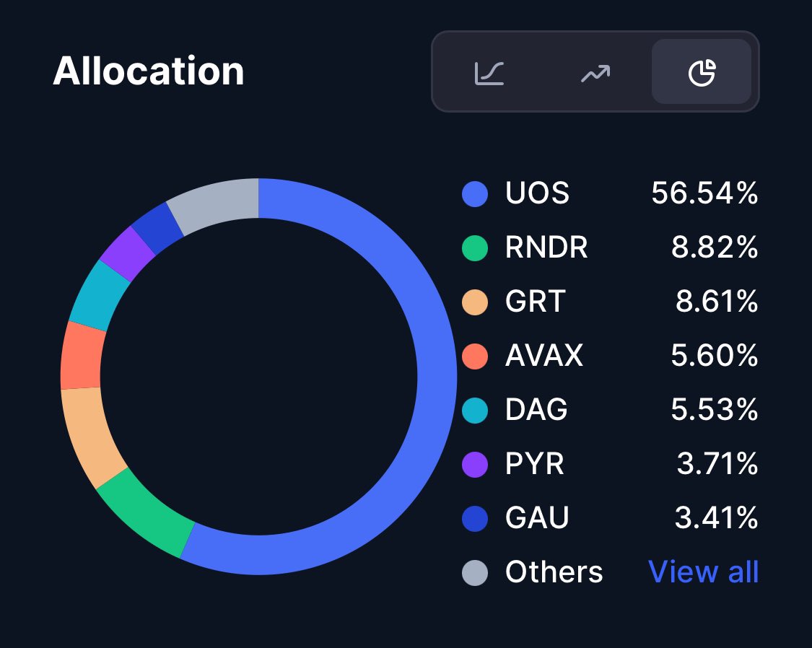Click the purple PYR donut segment
Viewport: 812px width, 648px height.
point(126,253)
